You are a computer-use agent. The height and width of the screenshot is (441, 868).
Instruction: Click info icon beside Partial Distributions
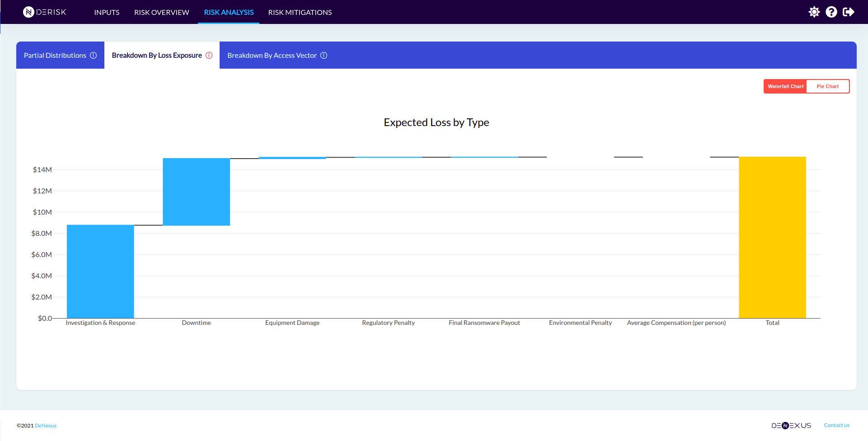click(94, 56)
